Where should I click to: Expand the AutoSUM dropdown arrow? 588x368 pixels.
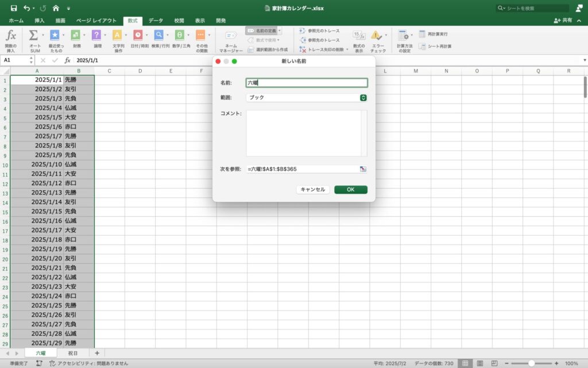coord(42,35)
